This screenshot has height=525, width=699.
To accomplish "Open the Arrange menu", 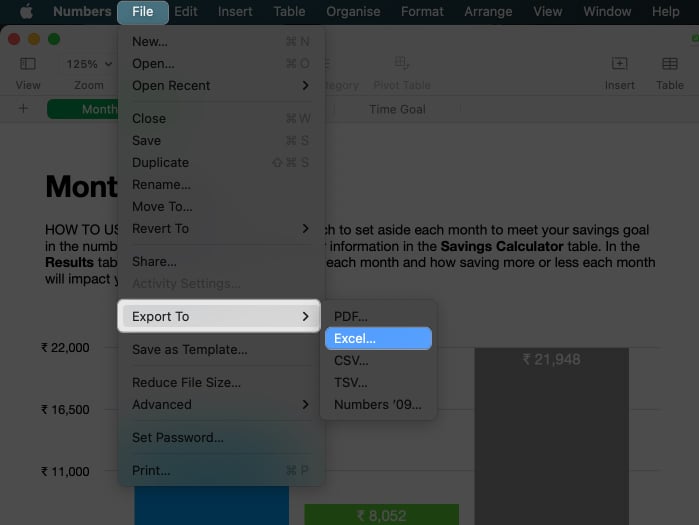I will [488, 12].
